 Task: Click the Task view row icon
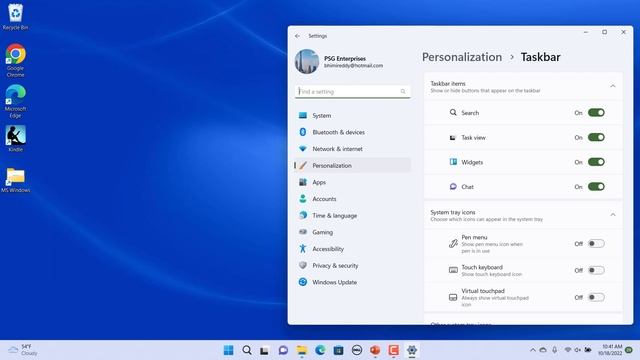point(453,138)
